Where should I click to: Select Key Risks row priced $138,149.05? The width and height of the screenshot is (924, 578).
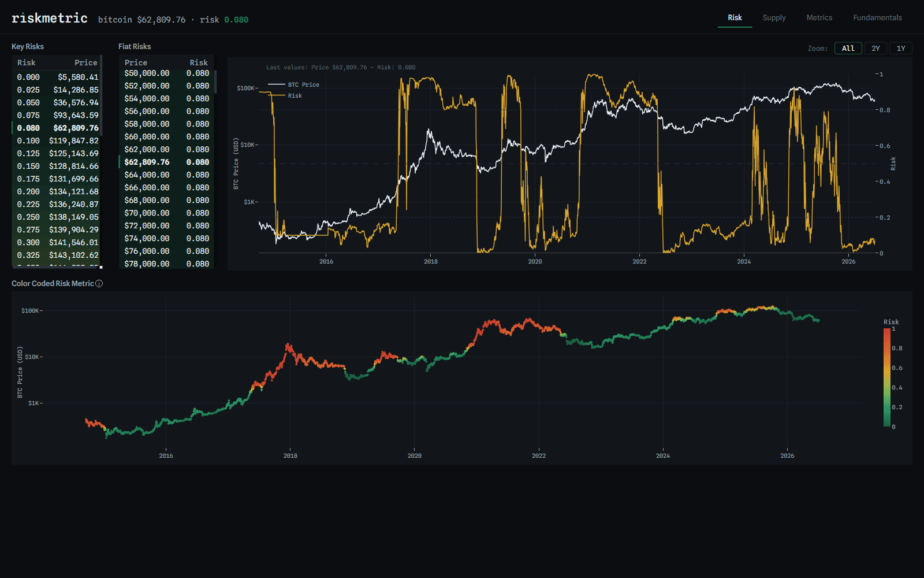(x=57, y=217)
